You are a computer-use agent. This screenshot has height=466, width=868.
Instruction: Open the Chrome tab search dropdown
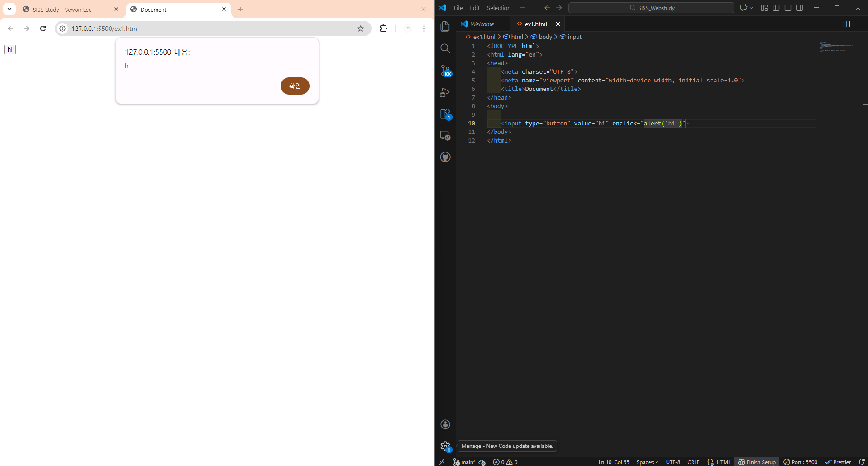(10, 9)
